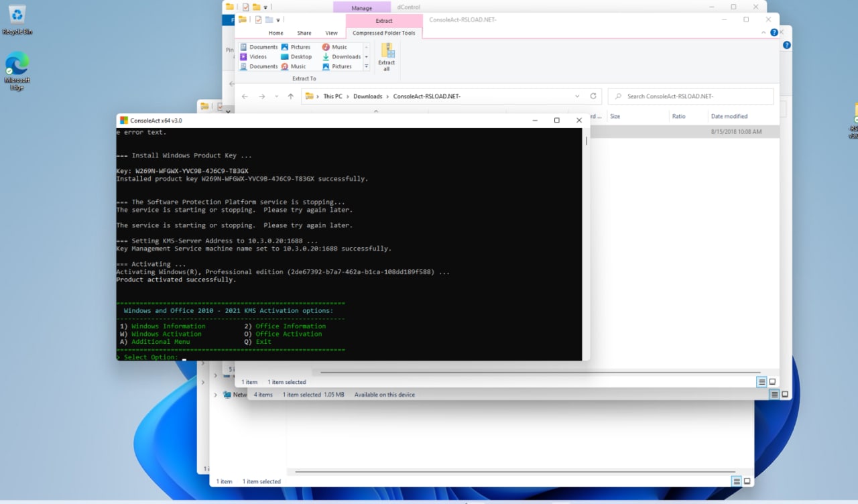Screen dimensions: 858x504
Task: Choose Desktop as the Extract To destination
Action: coord(296,57)
